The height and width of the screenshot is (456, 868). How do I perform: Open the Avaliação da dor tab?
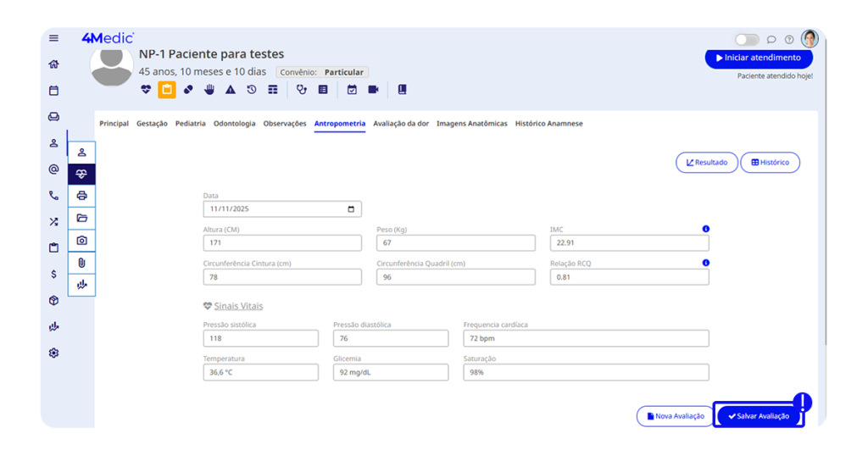coord(401,124)
